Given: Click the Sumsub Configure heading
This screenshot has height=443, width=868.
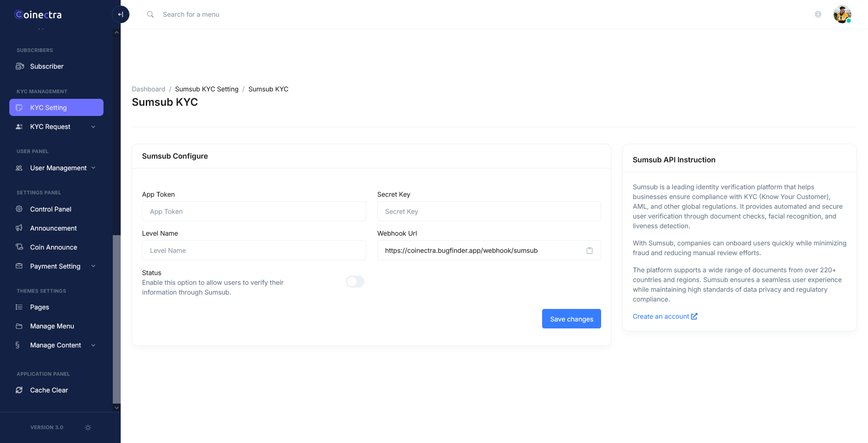Looking at the screenshot, I should point(175,156).
